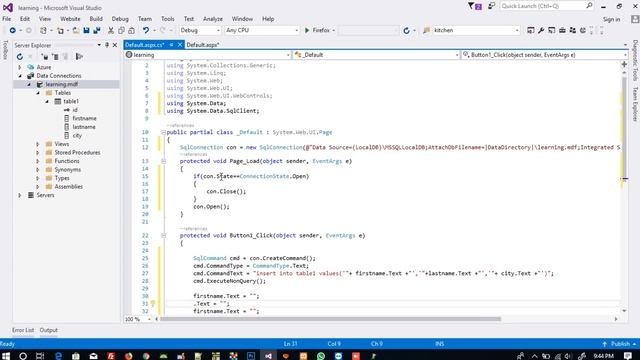640x360 pixels.
Task: Click the lightbulb quick action on line 31
Action: point(153,303)
